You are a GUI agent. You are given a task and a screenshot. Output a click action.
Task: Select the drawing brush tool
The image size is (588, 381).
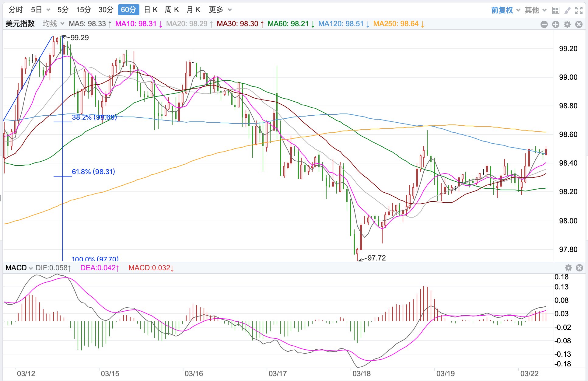tap(567, 10)
